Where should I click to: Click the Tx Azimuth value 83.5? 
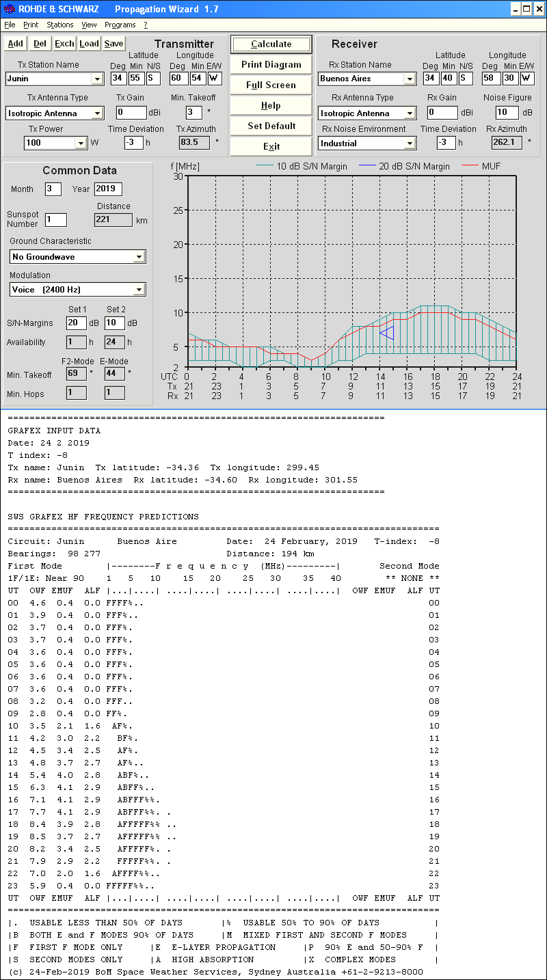[x=194, y=142]
